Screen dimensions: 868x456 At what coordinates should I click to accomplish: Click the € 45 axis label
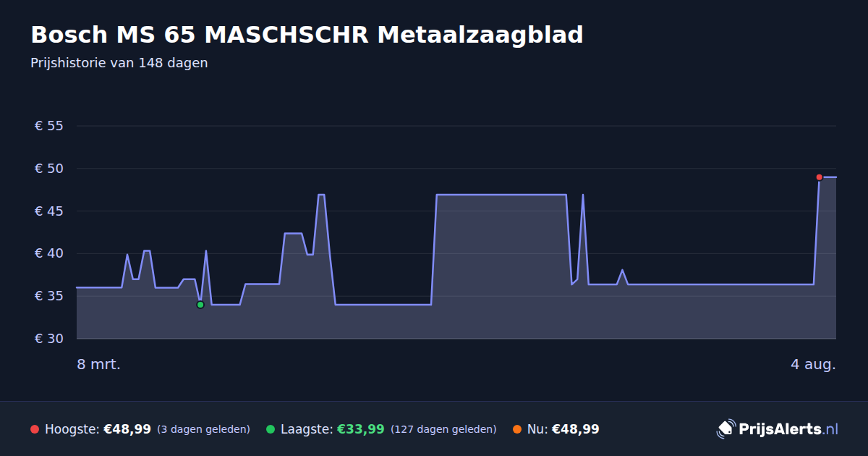click(x=49, y=211)
